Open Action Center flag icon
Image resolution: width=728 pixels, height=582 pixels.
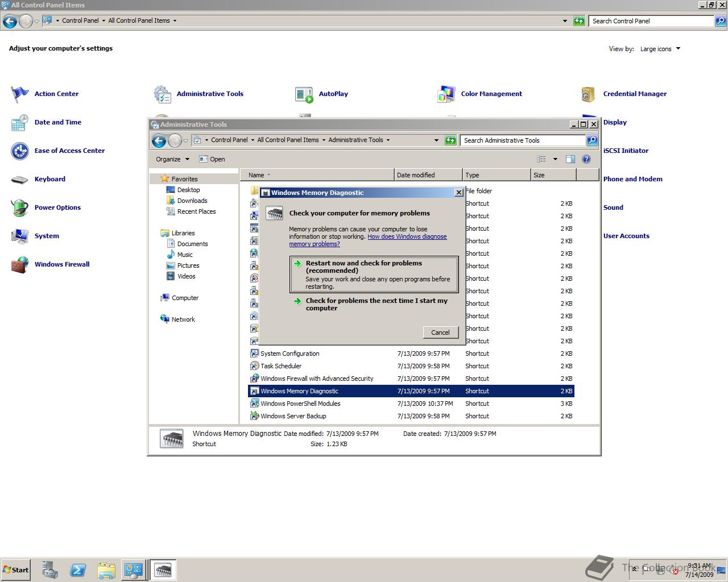click(20, 94)
